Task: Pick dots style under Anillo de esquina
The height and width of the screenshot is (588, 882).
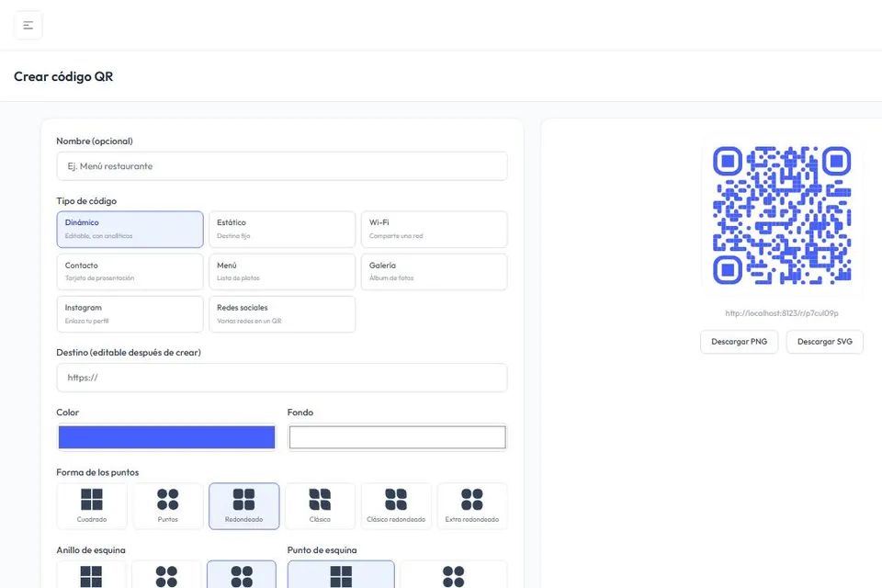Action: pos(166,574)
